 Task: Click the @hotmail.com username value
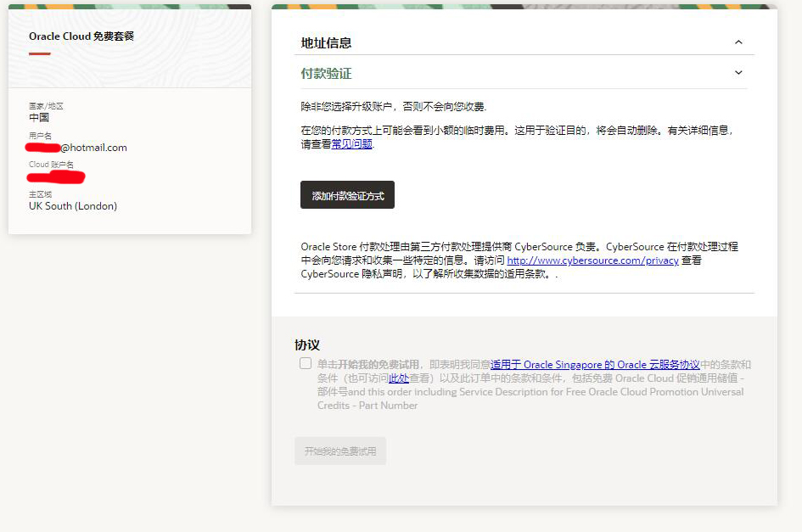pyautogui.click(x=93, y=148)
